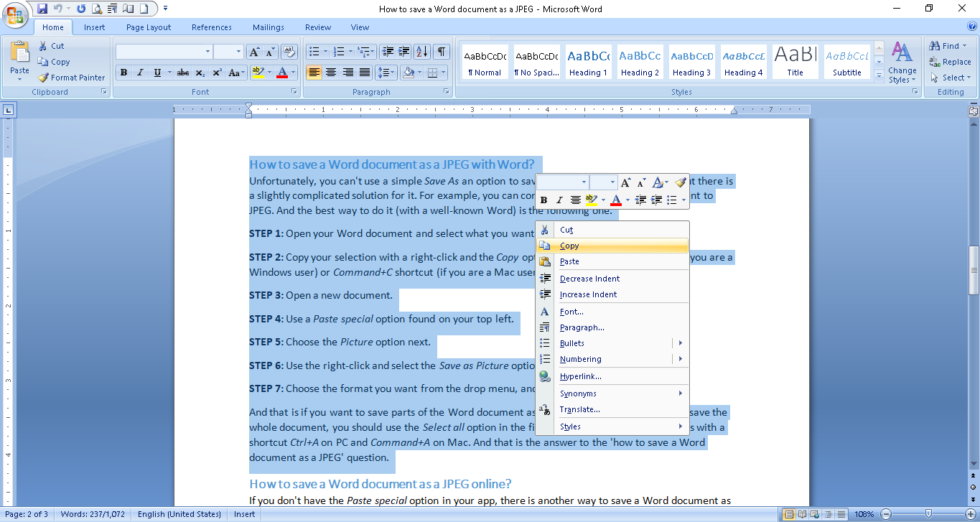980x522 pixels.
Task: Apply the Heading 1 style
Action: click(588, 62)
